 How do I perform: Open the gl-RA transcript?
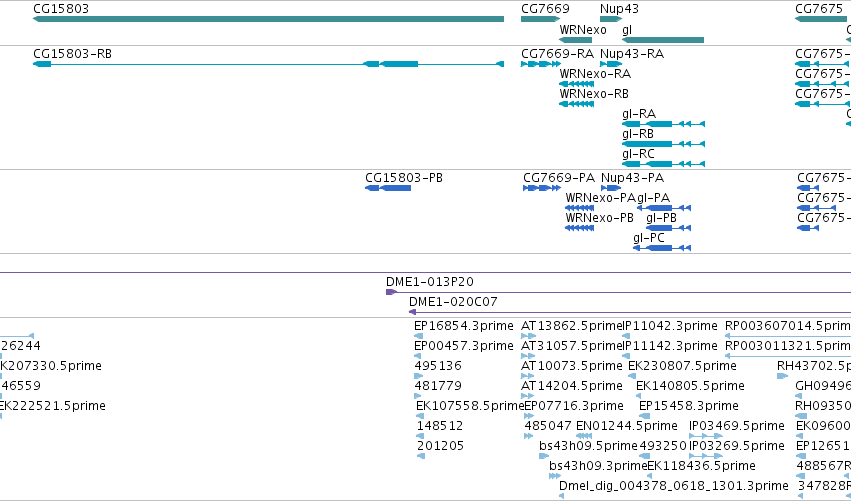click(663, 124)
